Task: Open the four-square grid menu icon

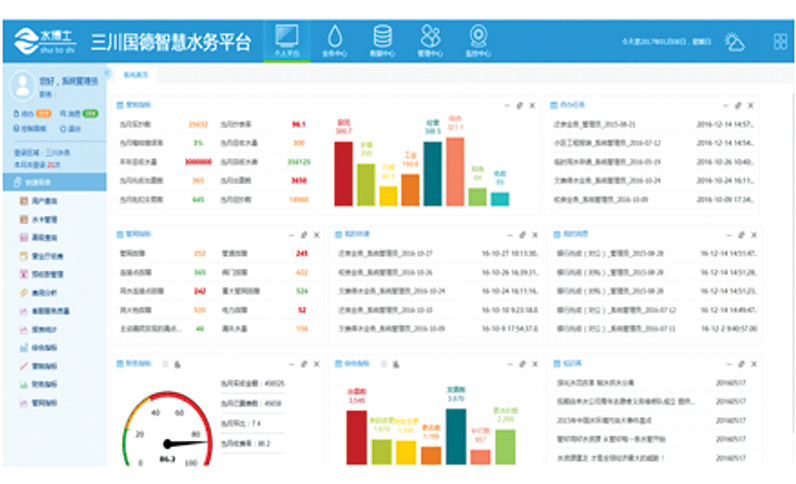Action: click(780, 42)
